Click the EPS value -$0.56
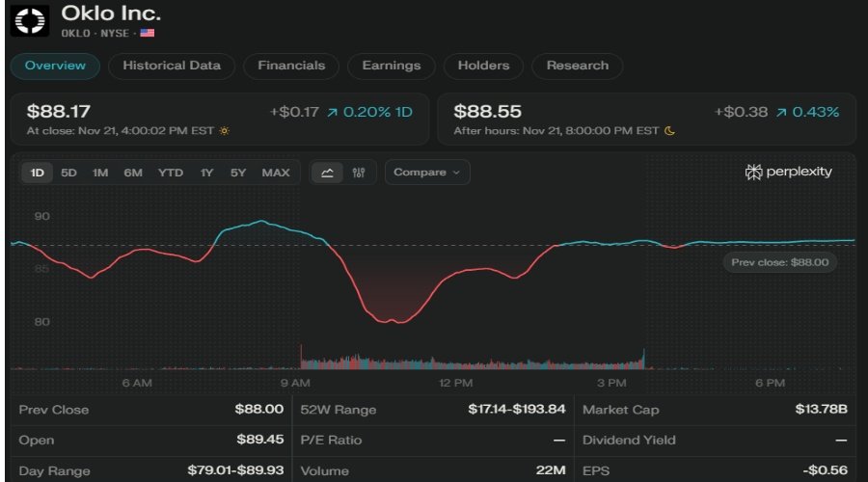The height and width of the screenshot is (482, 868). (826, 471)
